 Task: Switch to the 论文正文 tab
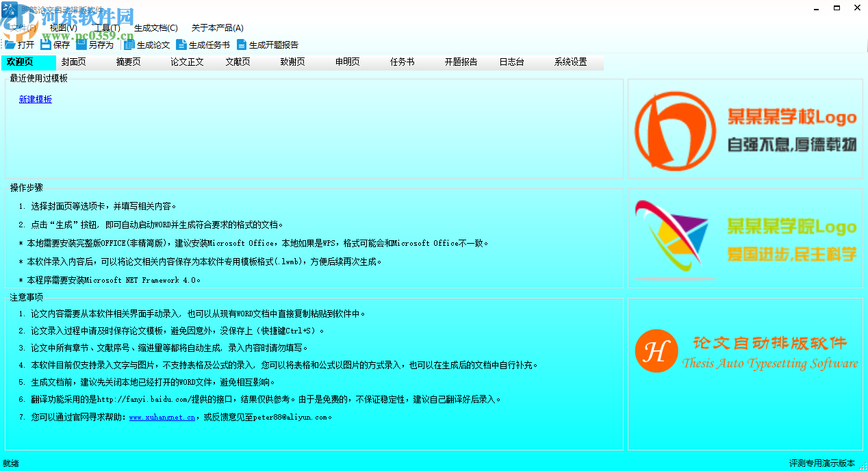point(193,62)
